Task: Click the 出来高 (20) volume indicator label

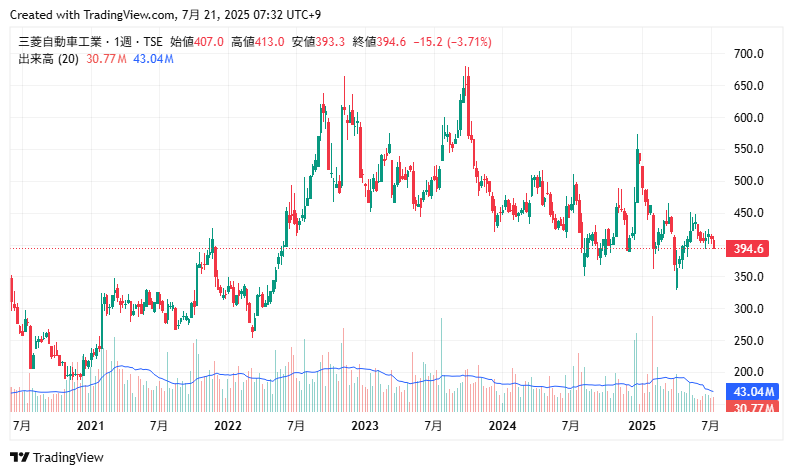Action: pos(49,59)
